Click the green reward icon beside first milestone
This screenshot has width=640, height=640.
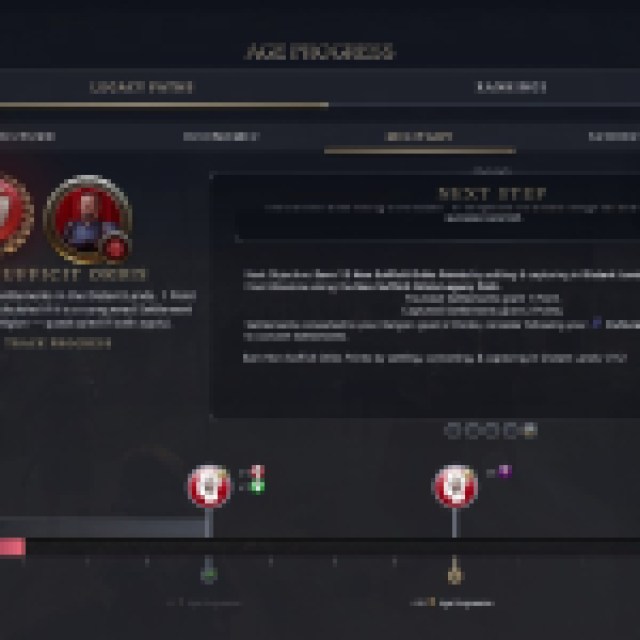point(258,487)
